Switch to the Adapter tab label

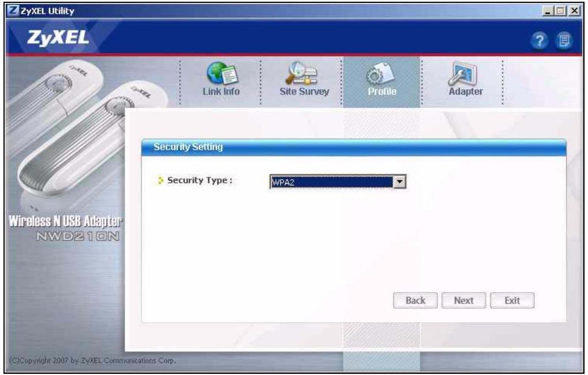[x=466, y=92]
